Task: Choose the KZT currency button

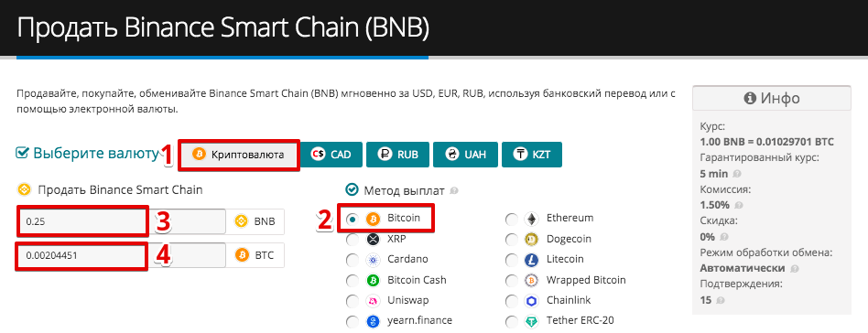Action: [532, 155]
